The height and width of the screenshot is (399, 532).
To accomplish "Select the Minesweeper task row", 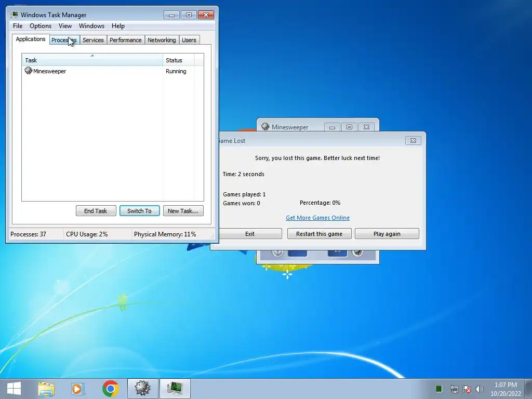I will click(x=113, y=71).
